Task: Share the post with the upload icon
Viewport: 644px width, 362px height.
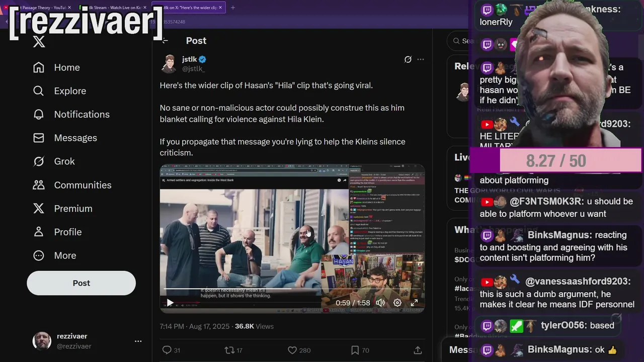Action: point(418,350)
